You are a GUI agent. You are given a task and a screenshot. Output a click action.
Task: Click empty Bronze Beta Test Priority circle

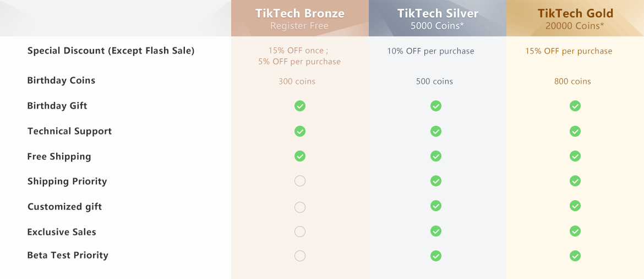(300, 256)
